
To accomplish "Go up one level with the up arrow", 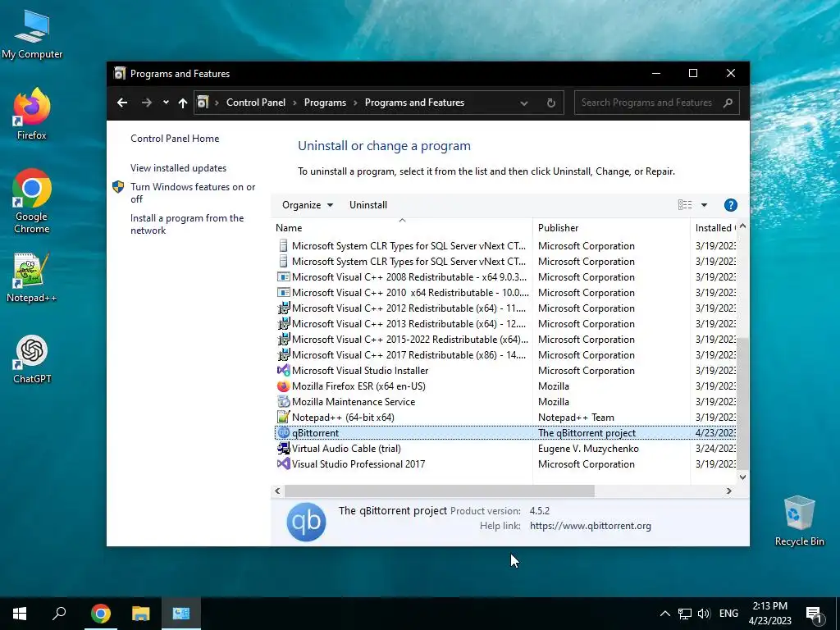I will point(183,103).
